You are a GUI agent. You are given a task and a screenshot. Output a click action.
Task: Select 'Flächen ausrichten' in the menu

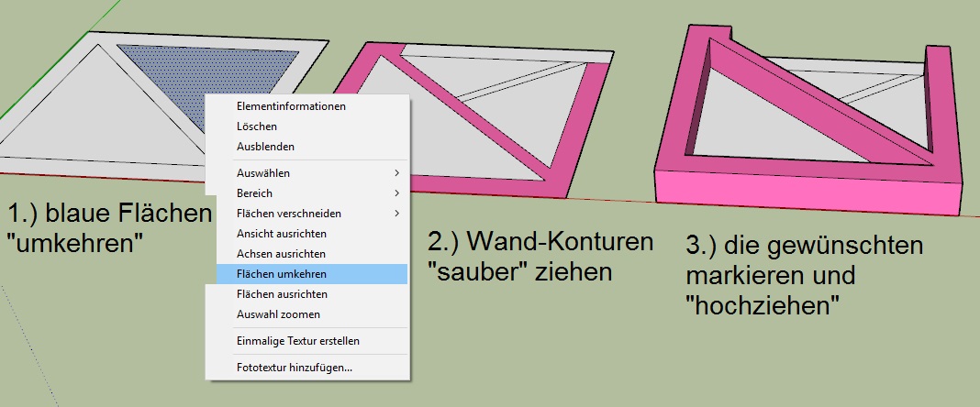coord(282,294)
